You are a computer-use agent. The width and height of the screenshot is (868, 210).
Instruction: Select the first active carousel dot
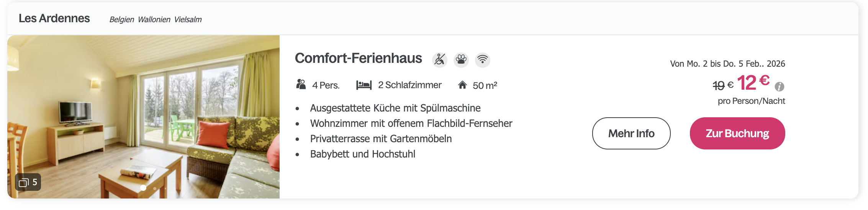(143, 188)
